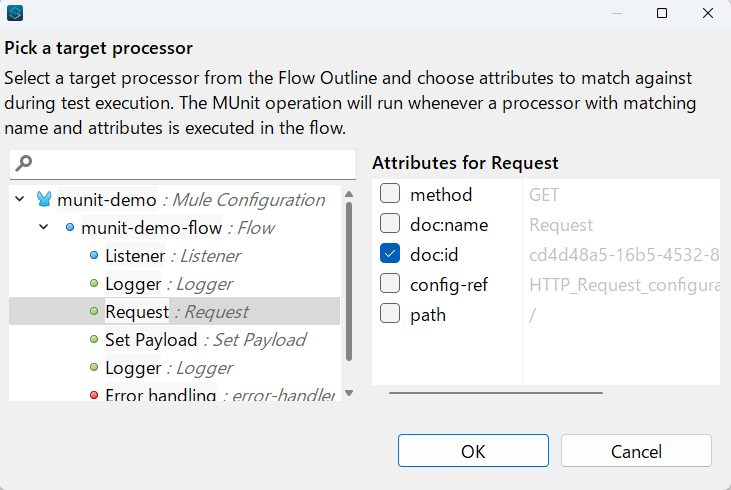The image size is (731, 490).
Task: Select the Listener processor item
Action: click(135, 256)
